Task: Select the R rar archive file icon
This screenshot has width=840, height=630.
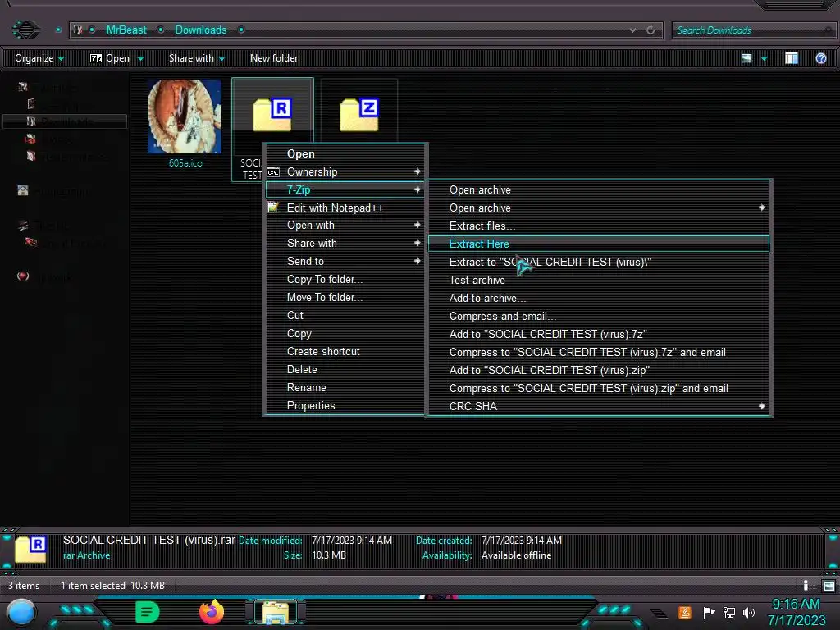Action: [272, 114]
